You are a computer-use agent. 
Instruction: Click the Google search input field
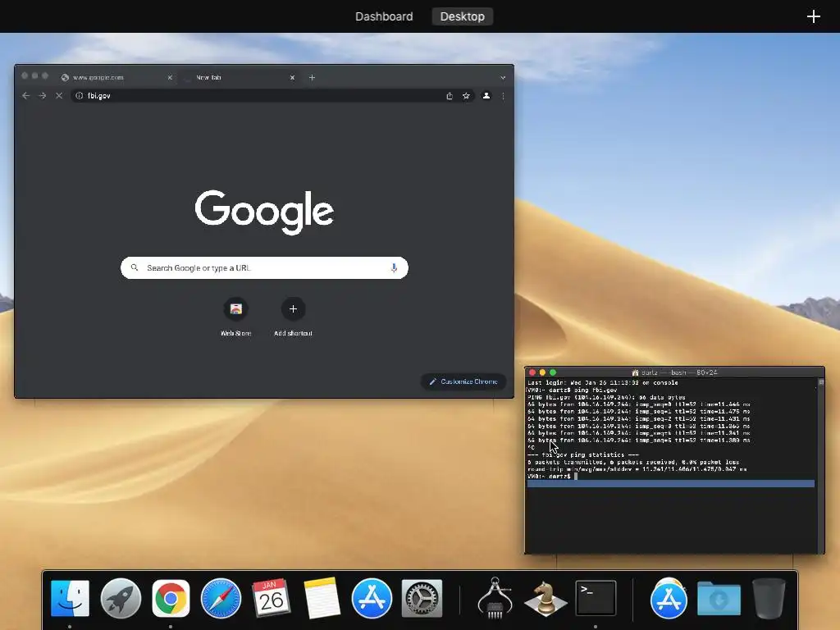coord(264,268)
